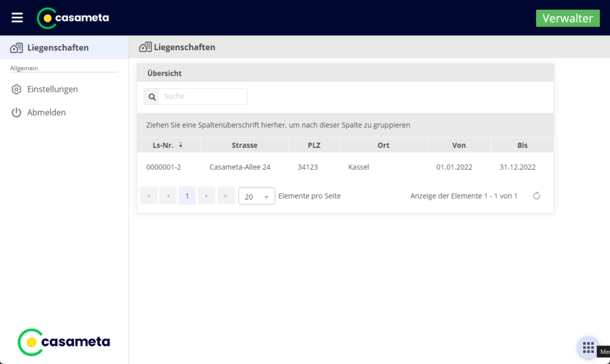The width and height of the screenshot is (610, 364).
Task: Go to the next page
Action: click(x=206, y=195)
